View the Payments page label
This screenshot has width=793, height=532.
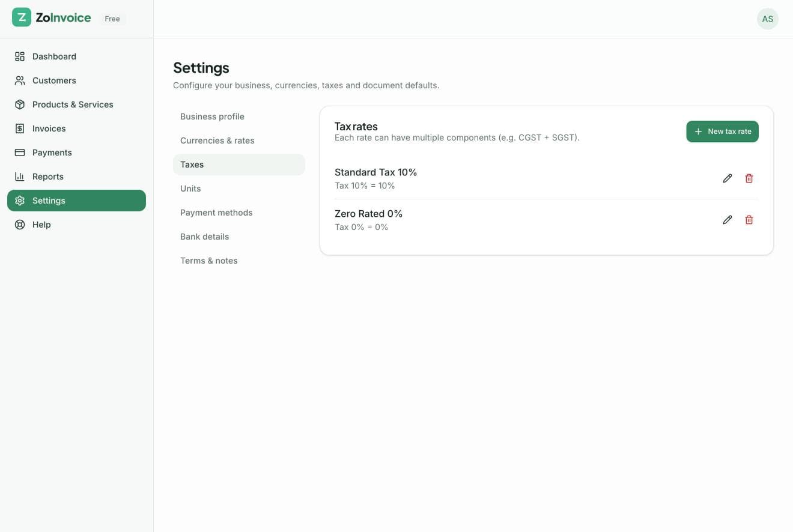click(x=52, y=153)
